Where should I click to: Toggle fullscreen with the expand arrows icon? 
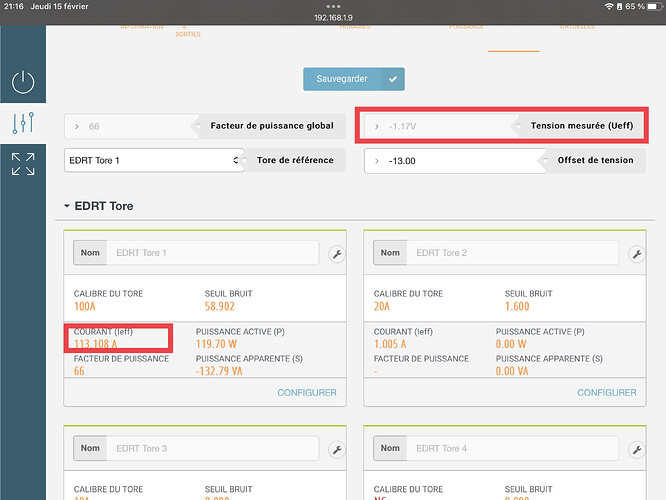(x=23, y=164)
